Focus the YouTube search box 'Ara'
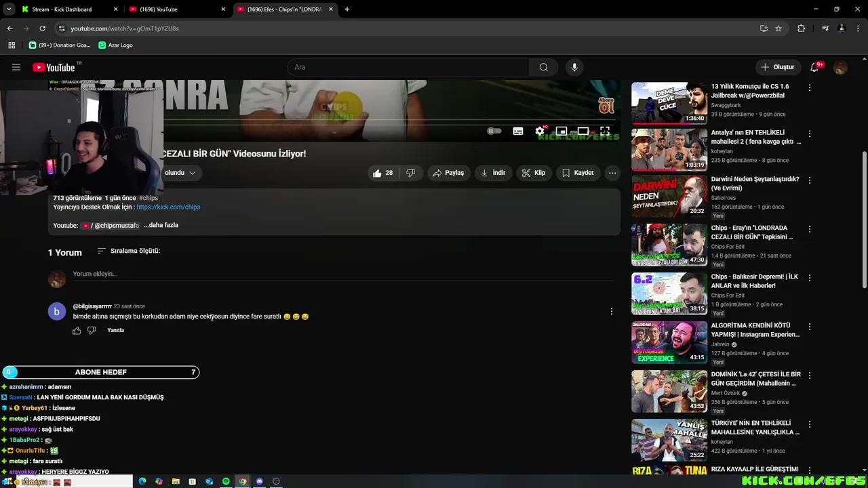 409,67
